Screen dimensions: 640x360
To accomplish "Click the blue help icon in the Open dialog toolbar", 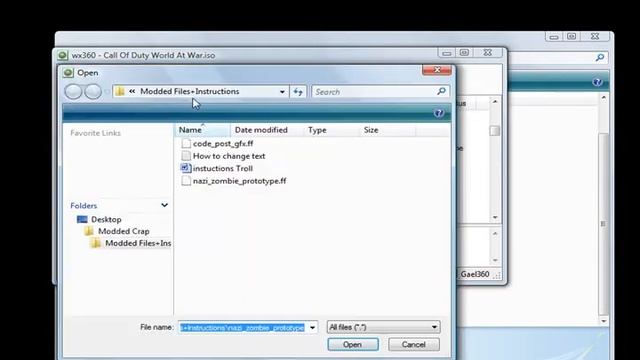I will 439,113.
